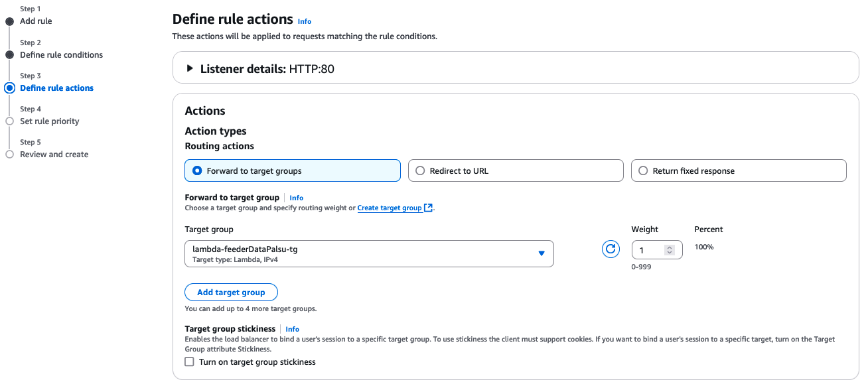The height and width of the screenshot is (390, 868).
Task: Click the Step 5 Review and create circle
Action: point(9,155)
